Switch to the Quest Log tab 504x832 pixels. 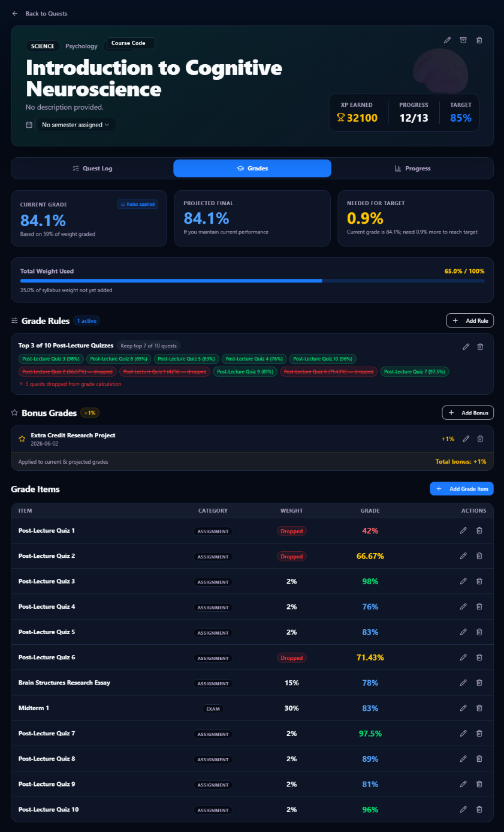tap(92, 169)
